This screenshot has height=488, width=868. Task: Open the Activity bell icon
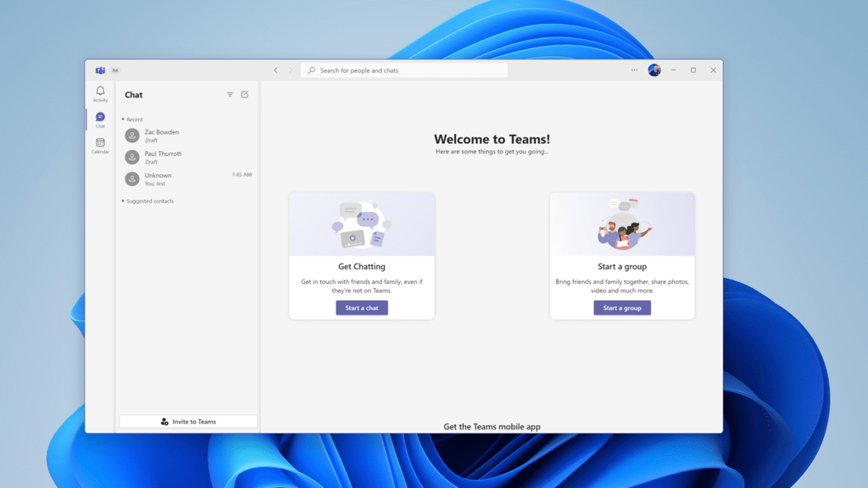click(100, 91)
